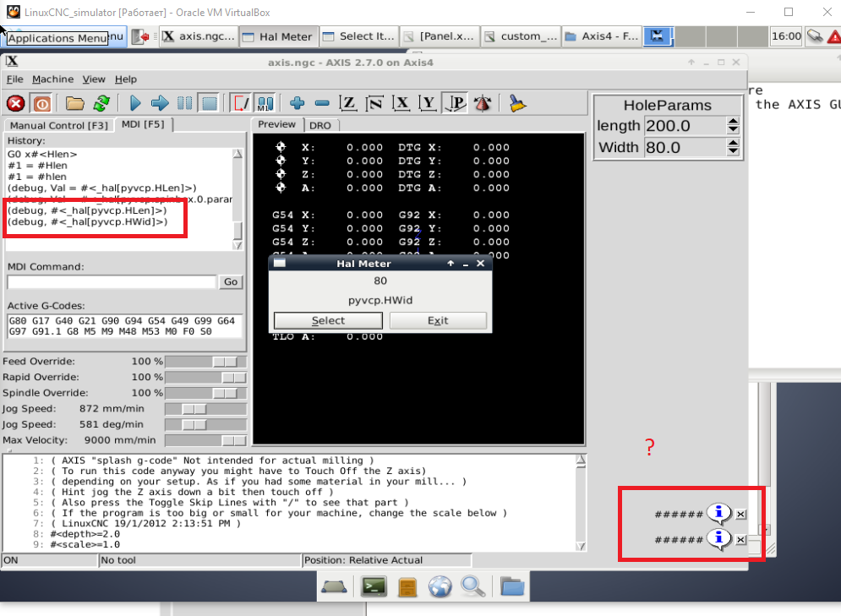
Task: Step forward one line in program
Action: click(x=160, y=103)
